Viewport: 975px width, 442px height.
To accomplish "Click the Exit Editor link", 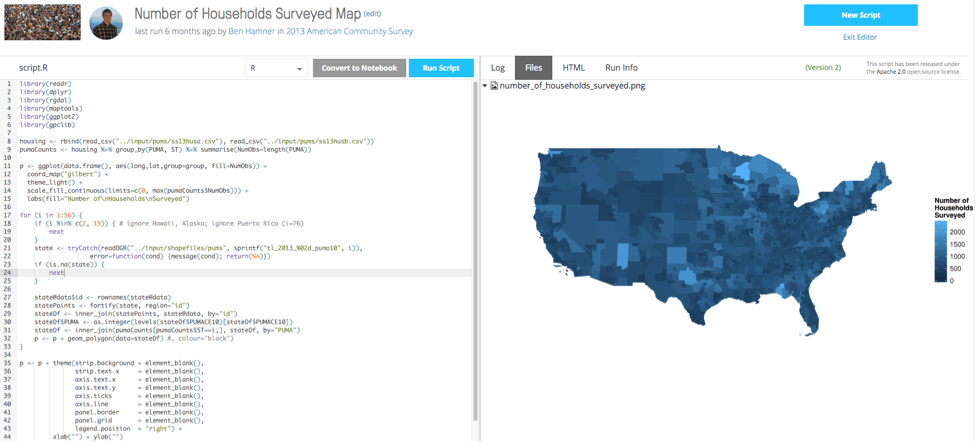I will point(860,37).
